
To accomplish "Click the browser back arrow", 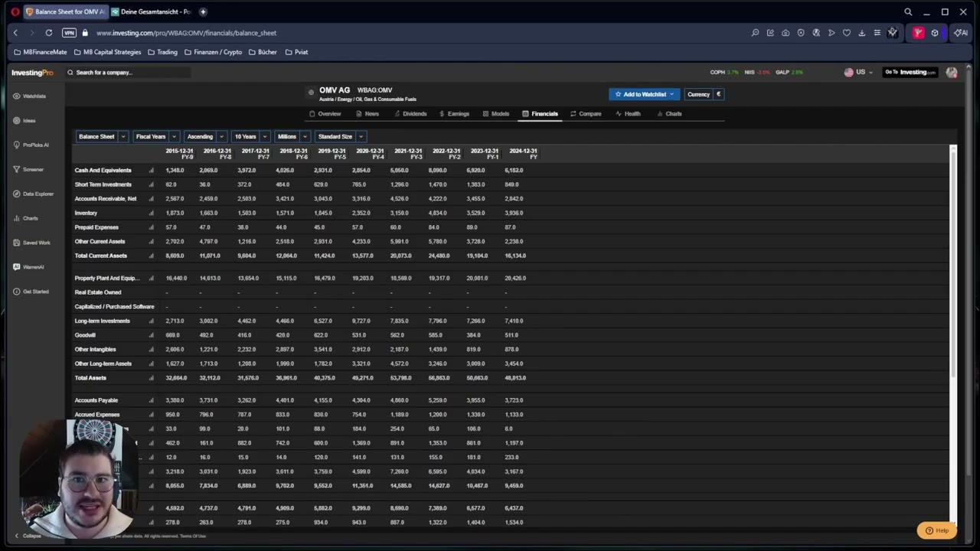I will (15, 33).
